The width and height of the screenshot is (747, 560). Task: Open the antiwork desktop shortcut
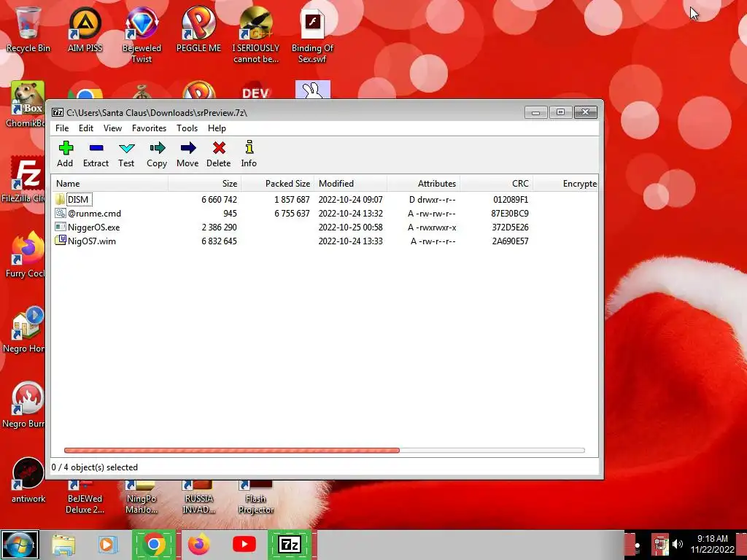(28, 480)
